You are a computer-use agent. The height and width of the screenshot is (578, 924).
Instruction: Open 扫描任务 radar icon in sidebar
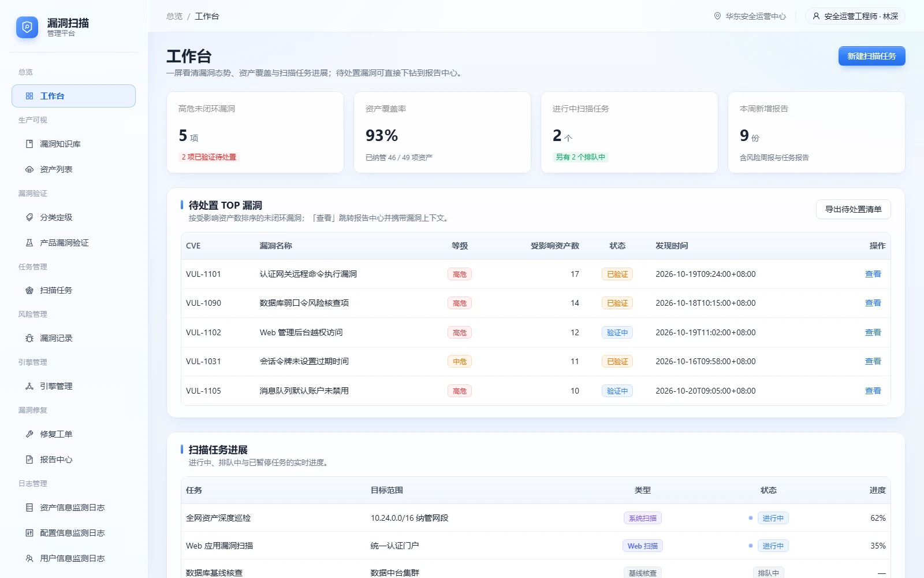[x=29, y=290]
